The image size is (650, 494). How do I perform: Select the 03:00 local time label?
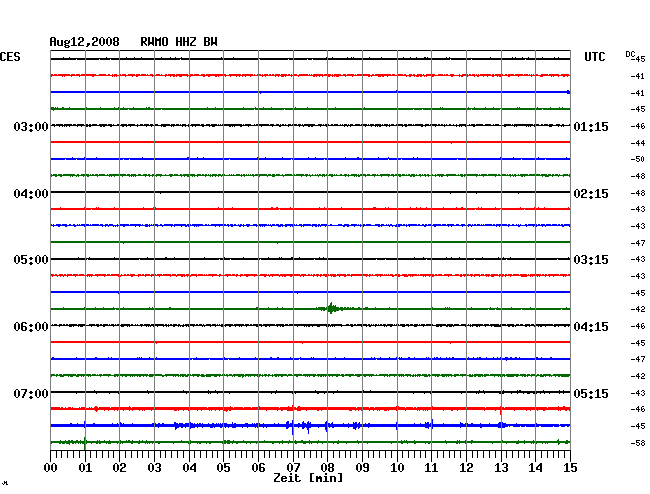(31, 126)
